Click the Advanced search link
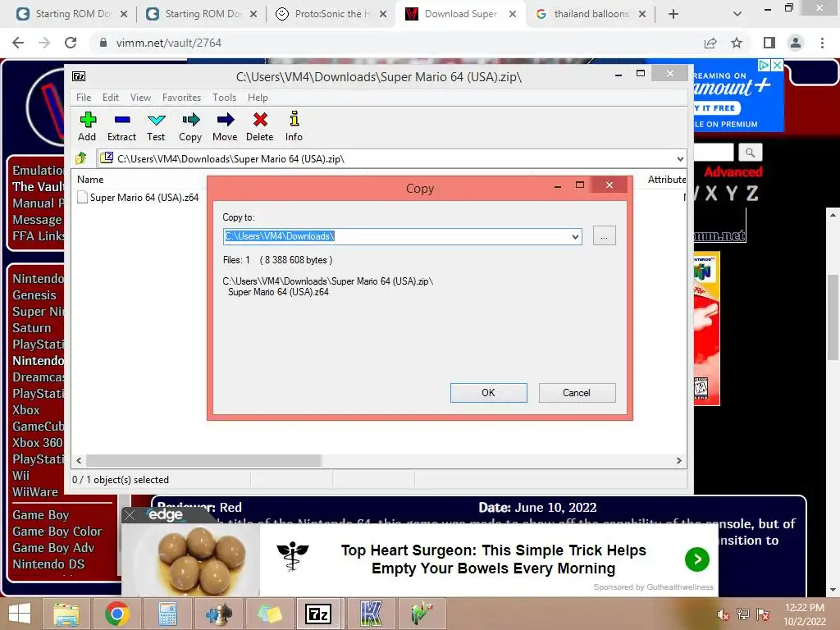The height and width of the screenshot is (630, 840). pyautogui.click(x=733, y=172)
